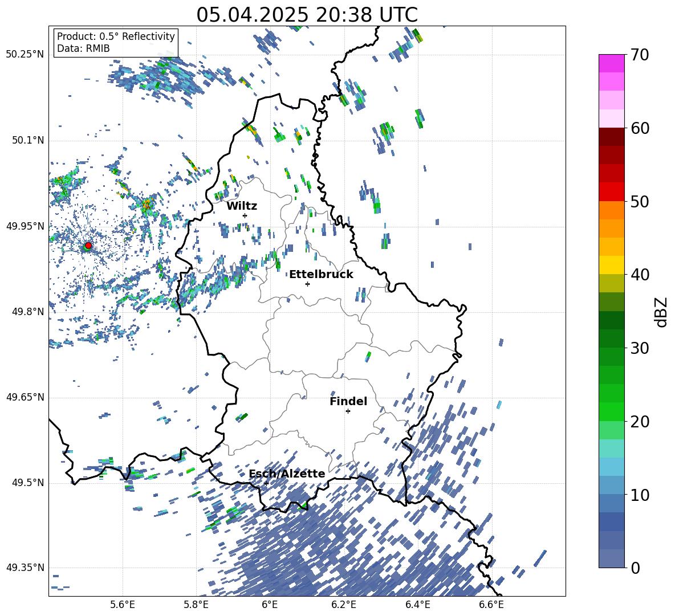
Task: Click the 6.4°E longitude label
Action: [x=417, y=605]
